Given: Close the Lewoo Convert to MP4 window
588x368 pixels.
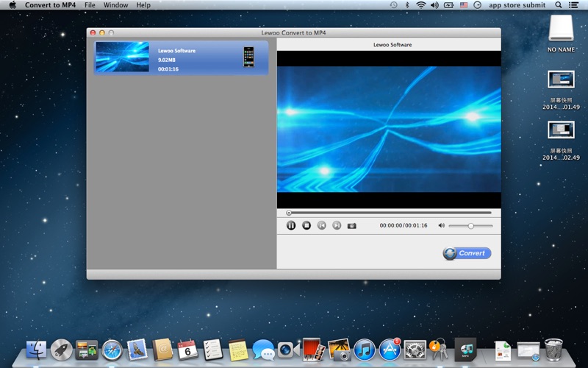Looking at the screenshot, I should click(93, 32).
